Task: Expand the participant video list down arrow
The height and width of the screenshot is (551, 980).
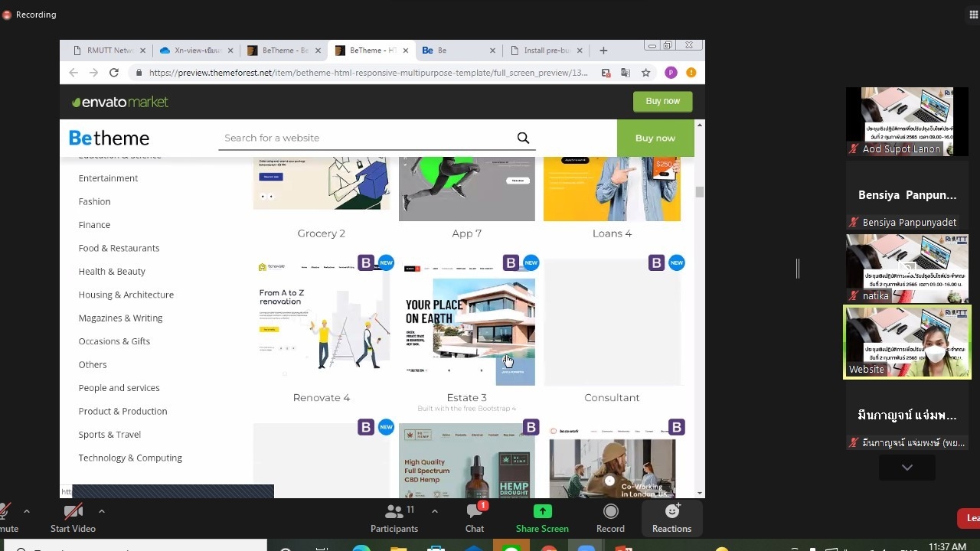Action: coord(907,467)
